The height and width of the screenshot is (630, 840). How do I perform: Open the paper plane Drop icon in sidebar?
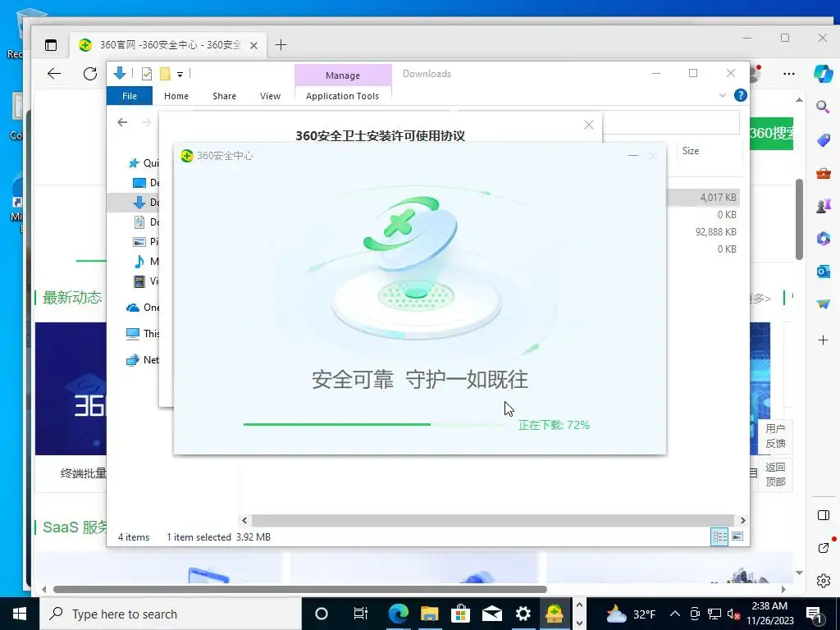pyautogui.click(x=823, y=304)
